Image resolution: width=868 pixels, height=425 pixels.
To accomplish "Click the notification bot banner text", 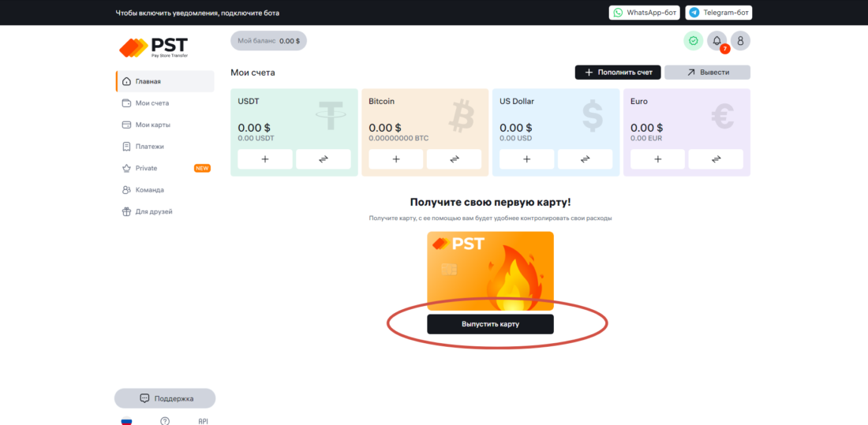I will pos(197,13).
